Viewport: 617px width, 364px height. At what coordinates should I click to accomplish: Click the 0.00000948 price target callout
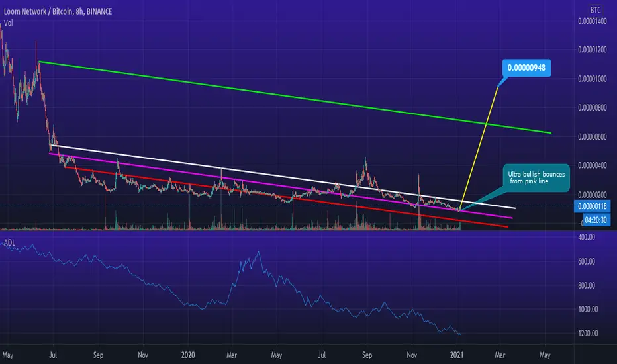(526, 68)
